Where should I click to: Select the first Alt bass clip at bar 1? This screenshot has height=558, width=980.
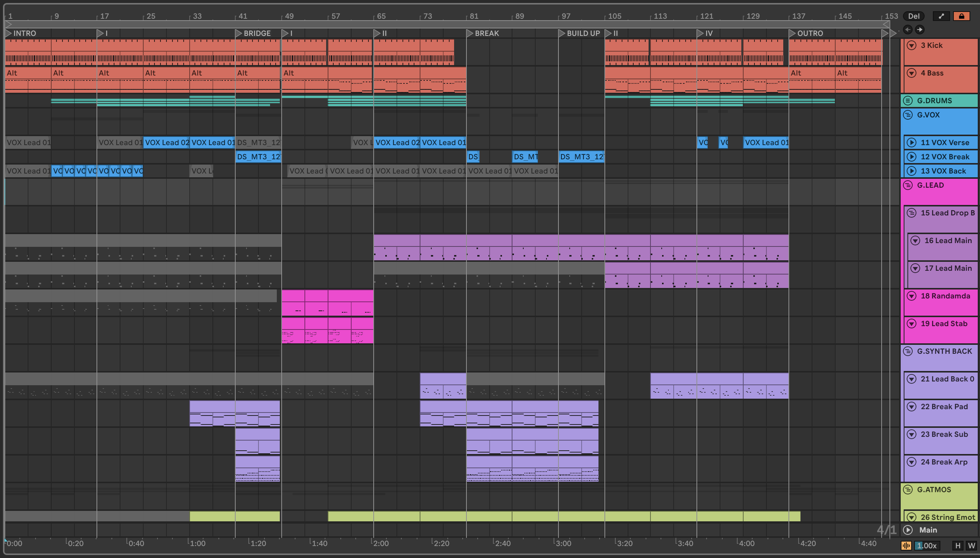coord(28,80)
